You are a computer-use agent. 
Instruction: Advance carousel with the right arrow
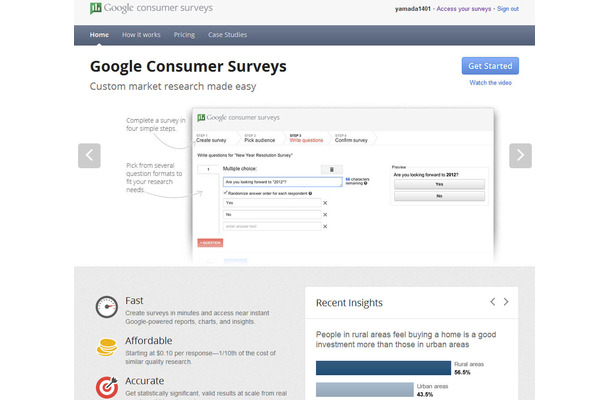520,156
